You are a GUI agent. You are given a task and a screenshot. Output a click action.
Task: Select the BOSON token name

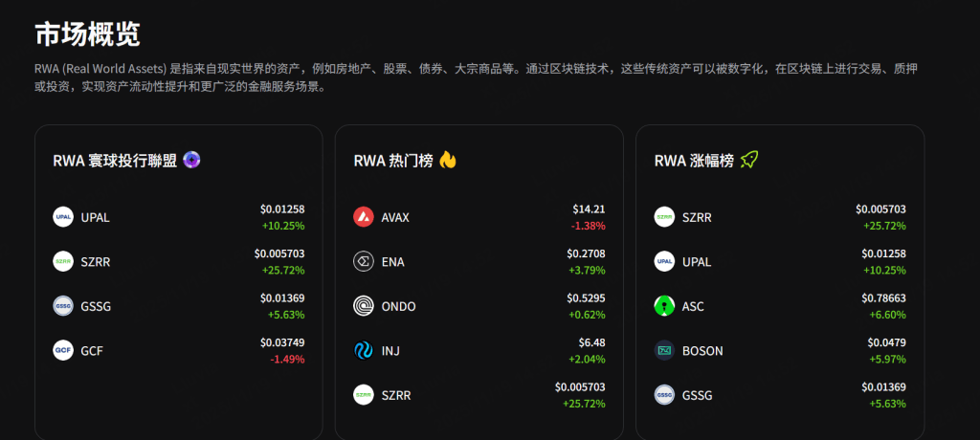[x=702, y=351]
